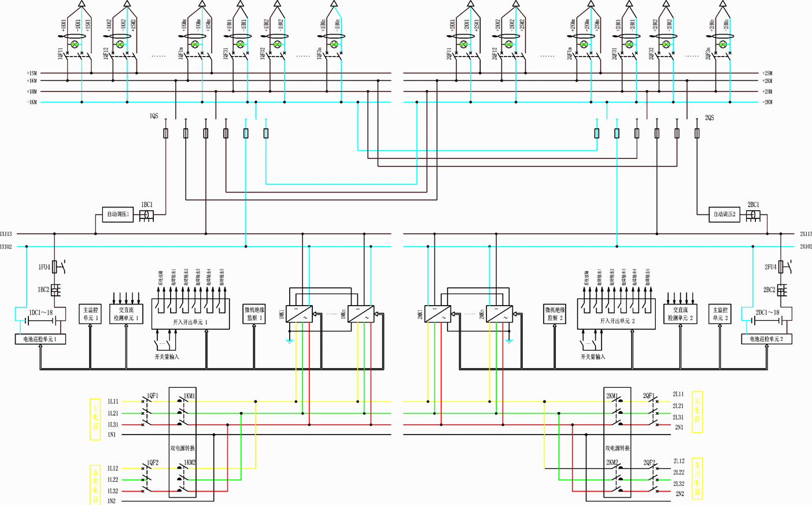Click the 交直流检测单元 1 box

(126, 314)
